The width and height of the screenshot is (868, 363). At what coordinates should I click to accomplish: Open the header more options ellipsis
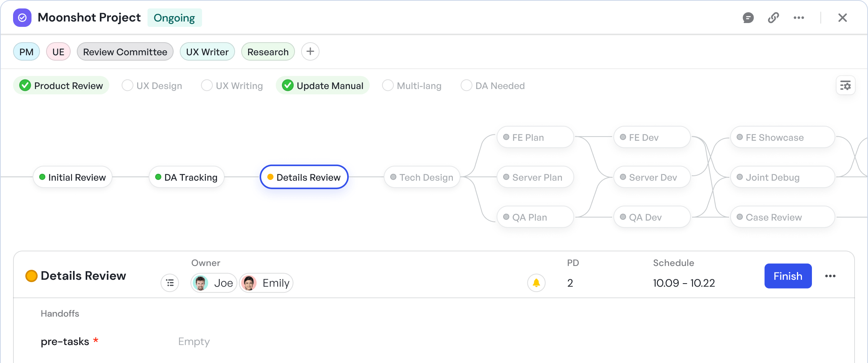coord(799,18)
